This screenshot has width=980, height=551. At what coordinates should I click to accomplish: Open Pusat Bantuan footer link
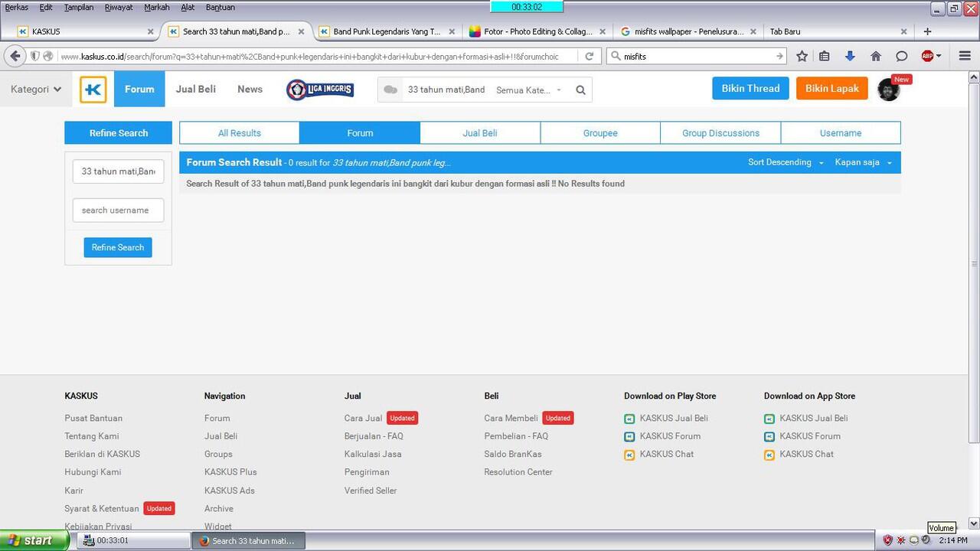pos(93,419)
